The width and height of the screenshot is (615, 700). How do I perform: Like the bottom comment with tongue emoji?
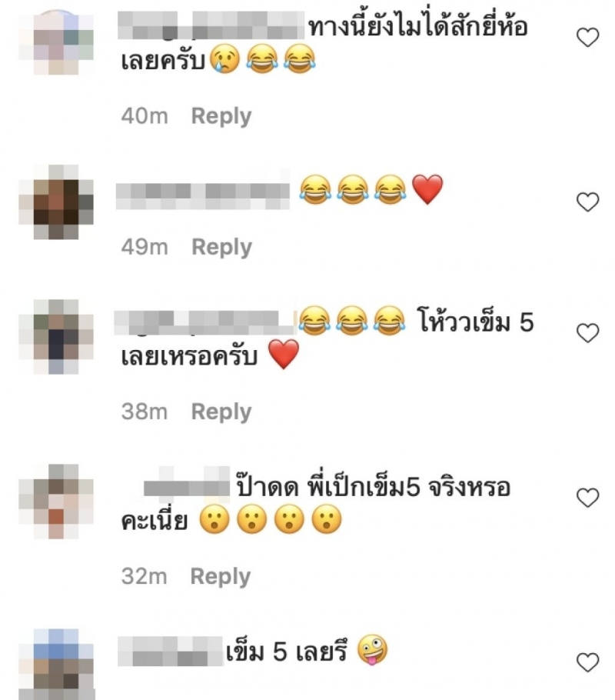[x=588, y=662]
